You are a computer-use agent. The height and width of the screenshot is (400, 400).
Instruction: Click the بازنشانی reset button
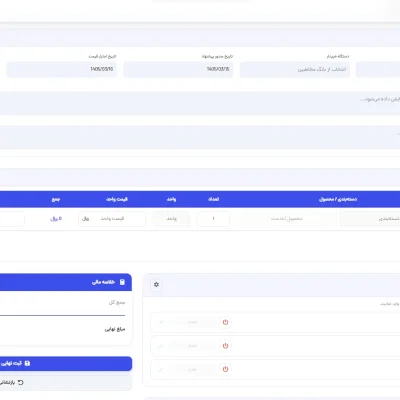pyautogui.click(x=66, y=382)
